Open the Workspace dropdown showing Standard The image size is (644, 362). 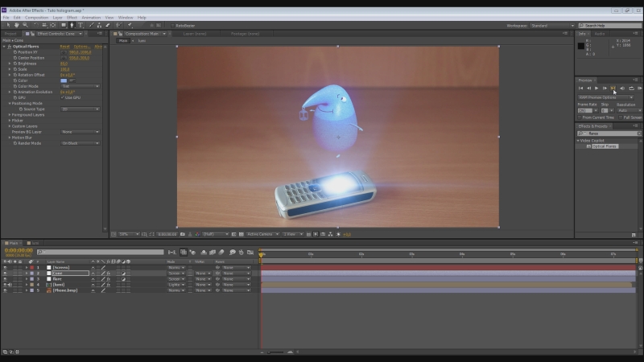point(552,25)
